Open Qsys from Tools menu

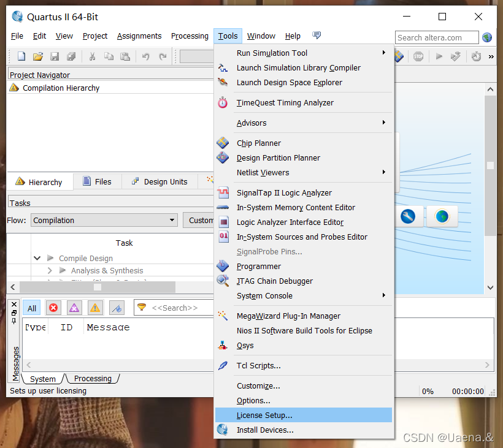[x=304, y=346]
